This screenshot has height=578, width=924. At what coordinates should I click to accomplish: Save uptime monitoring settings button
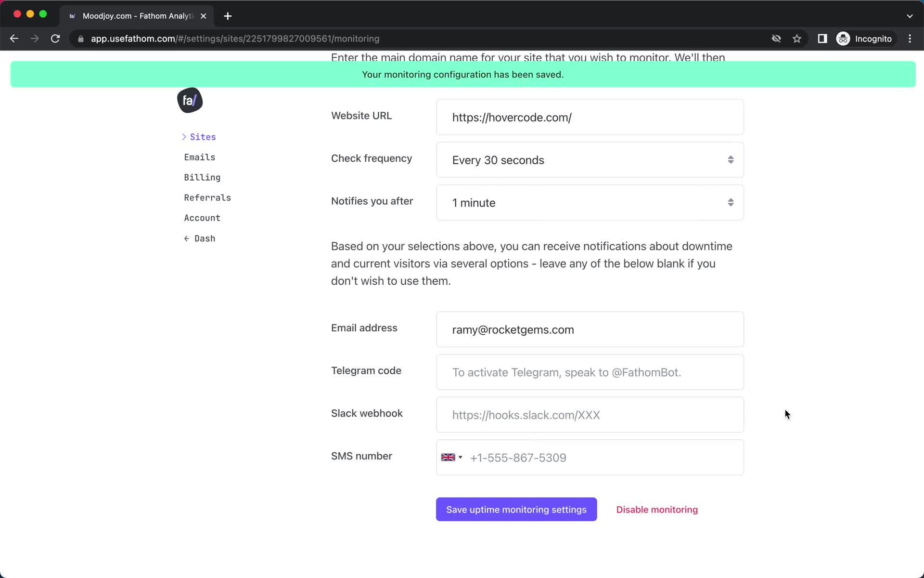pos(516,509)
